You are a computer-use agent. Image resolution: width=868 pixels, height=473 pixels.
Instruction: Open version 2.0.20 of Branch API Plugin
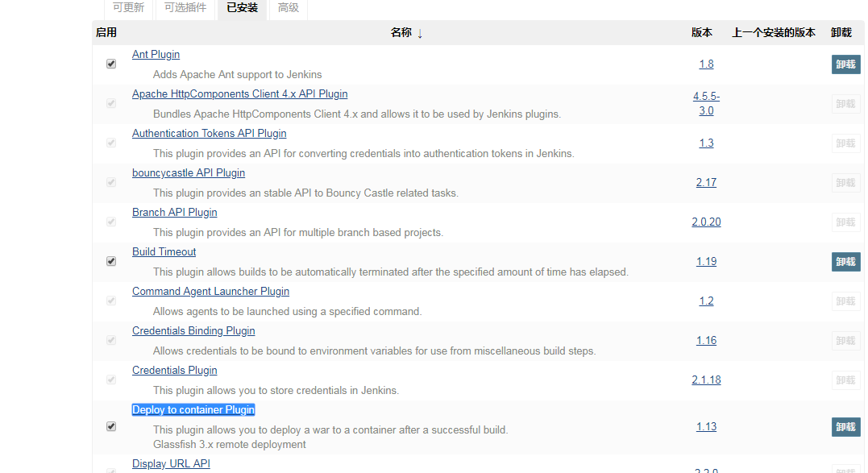[706, 222]
